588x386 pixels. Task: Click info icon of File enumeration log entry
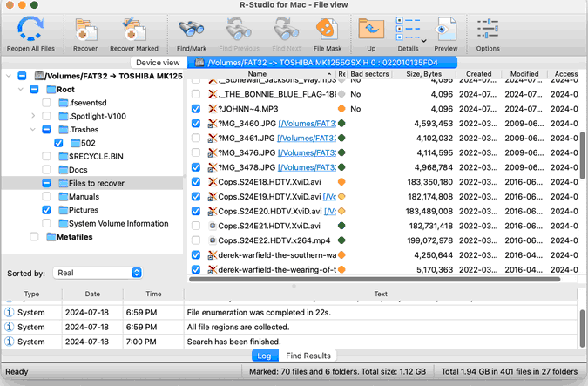click(9, 312)
